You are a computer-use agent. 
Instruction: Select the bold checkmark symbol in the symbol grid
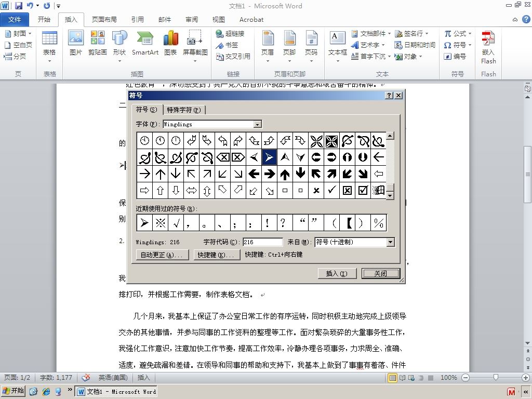coord(332,190)
